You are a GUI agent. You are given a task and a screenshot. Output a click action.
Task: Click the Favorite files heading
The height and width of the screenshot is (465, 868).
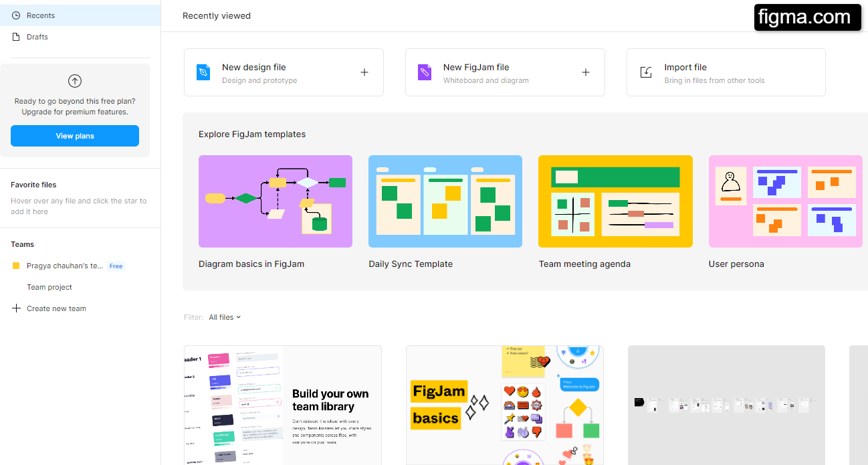[33, 185]
